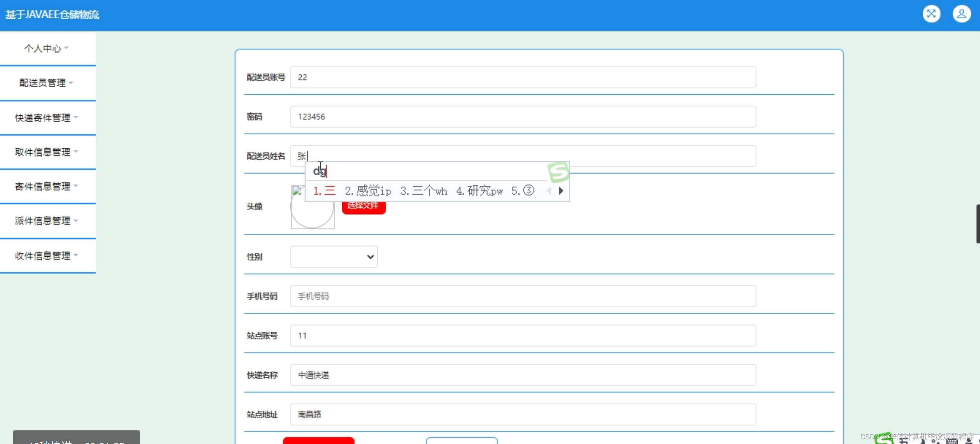Select IME candidate 2 感觉
Viewport: 980px width, 444px height.
click(x=368, y=191)
